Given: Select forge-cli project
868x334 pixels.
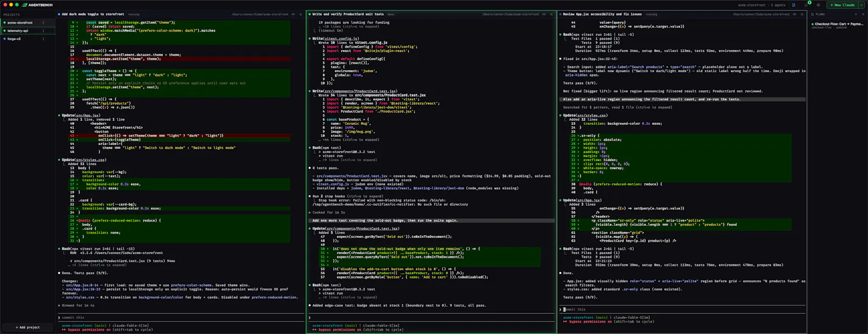Looking at the screenshot, I should (x=27, y=39).
